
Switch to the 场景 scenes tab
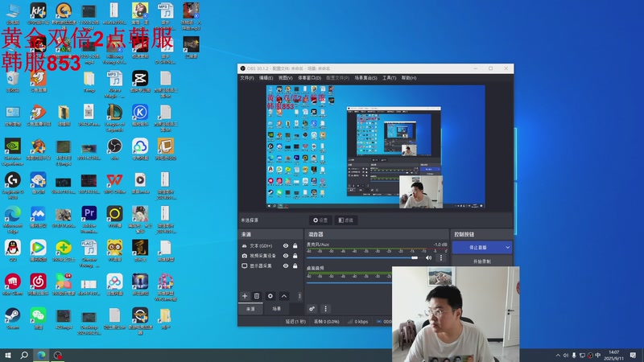[x=276, y=309]
